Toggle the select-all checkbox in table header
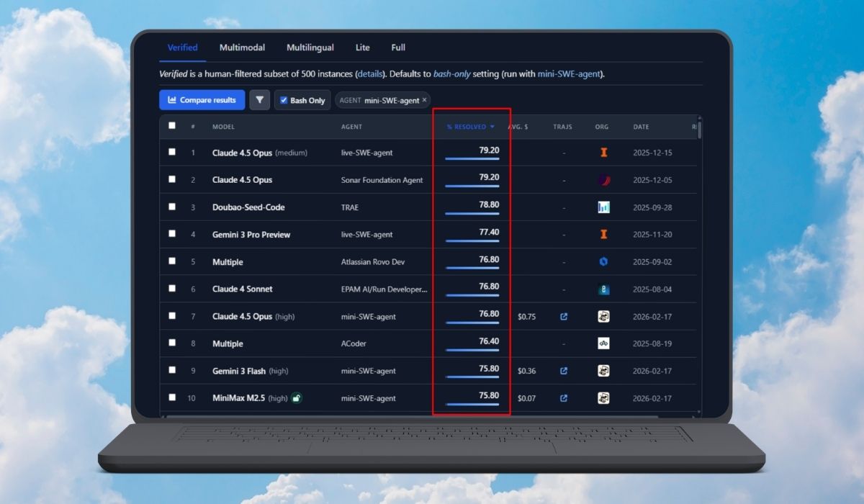This screenshot has height=504, width=864. (x=171, y=125)
